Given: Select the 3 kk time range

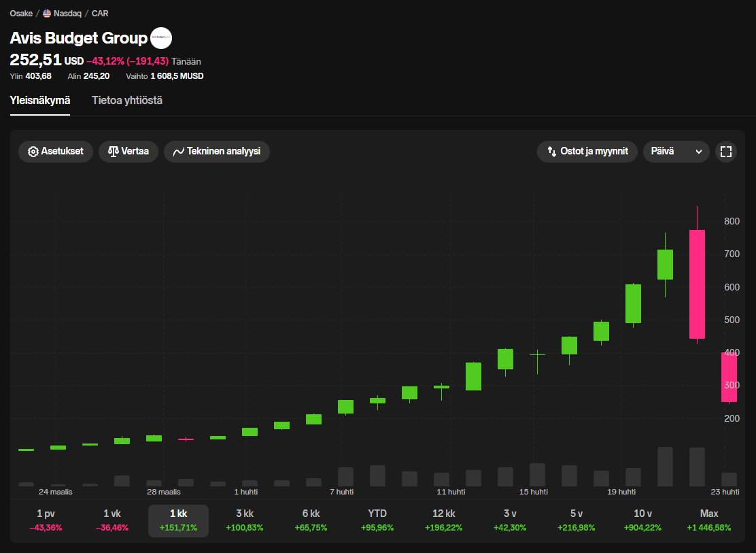Looking at the screenshot, I should coord(245,520).
